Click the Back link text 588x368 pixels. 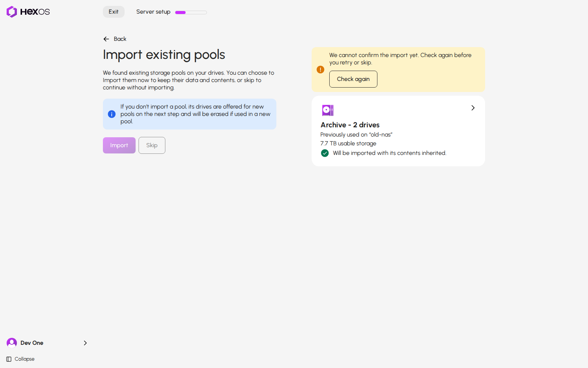[x=120, y=39]
